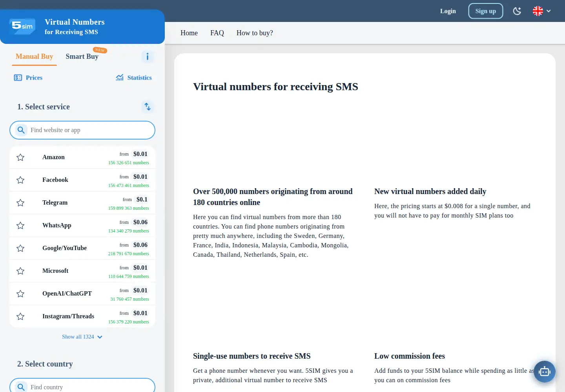The width and height of the screenshot is (565, 392).
Task: Click the 5sim logo
Action: [x=22, y=26]
